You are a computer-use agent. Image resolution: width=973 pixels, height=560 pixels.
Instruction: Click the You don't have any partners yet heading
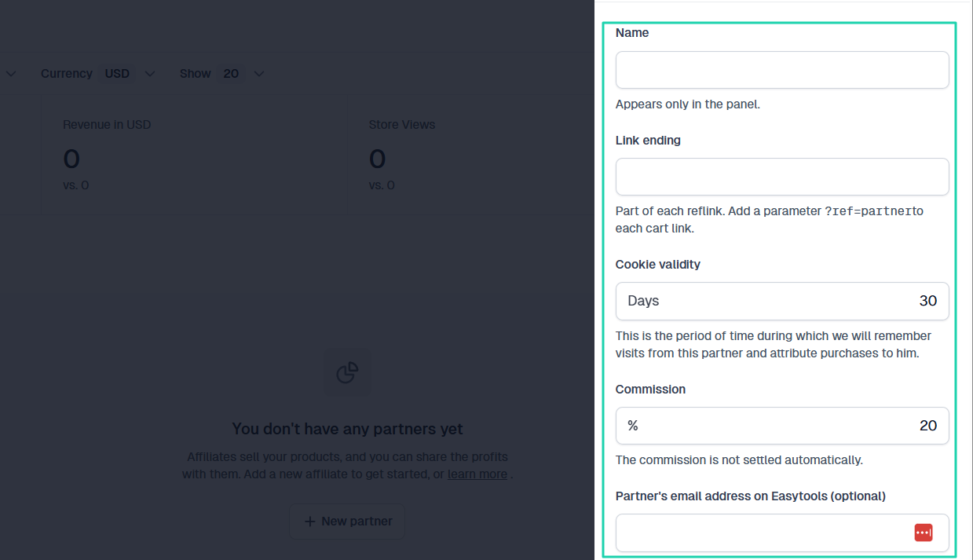(x=347, y=429)
